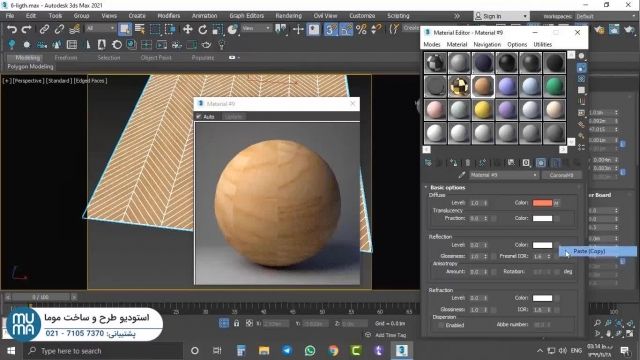Toggle Auto checkbox in Material #9 preview

199,117
